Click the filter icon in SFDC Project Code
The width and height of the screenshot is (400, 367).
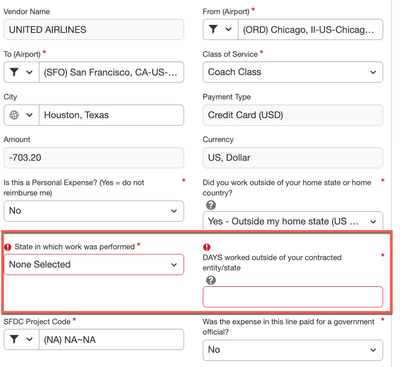coord(14,339)
